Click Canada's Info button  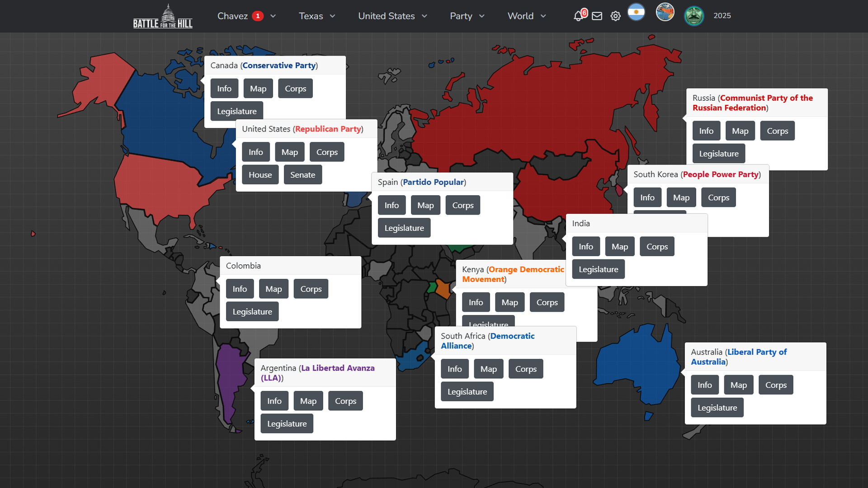pyautogui.click(x=224, y=89)
